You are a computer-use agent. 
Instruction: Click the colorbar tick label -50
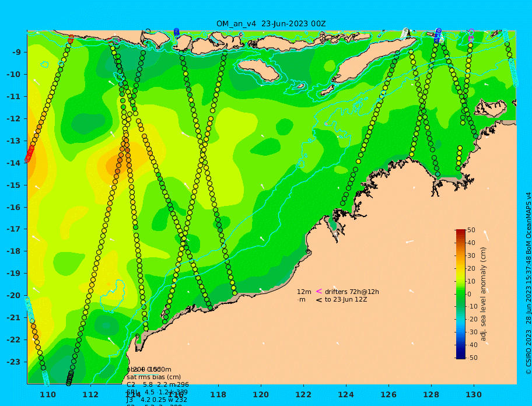[473, 358]
